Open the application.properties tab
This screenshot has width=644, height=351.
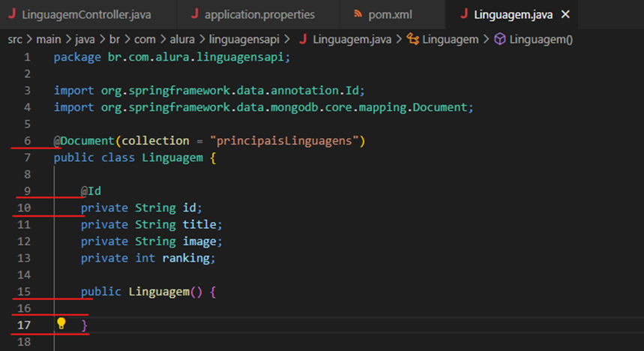click(x=259, y=15)
